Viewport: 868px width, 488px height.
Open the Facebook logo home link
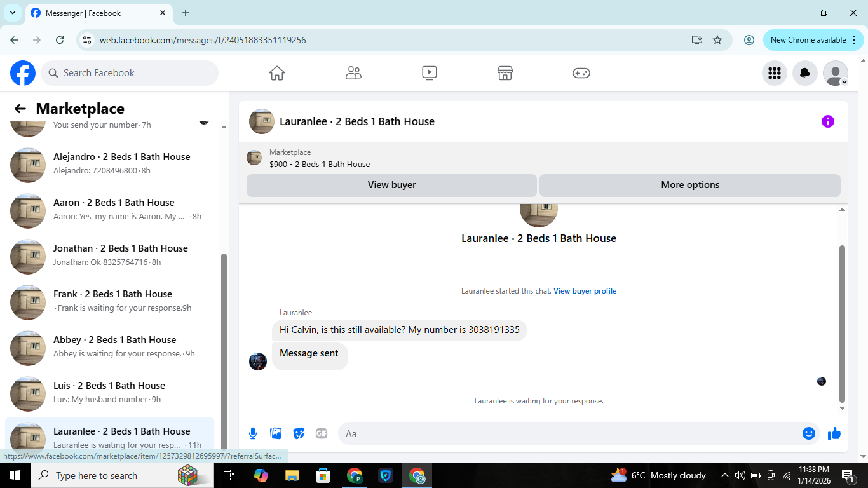[x=23, y=73]
